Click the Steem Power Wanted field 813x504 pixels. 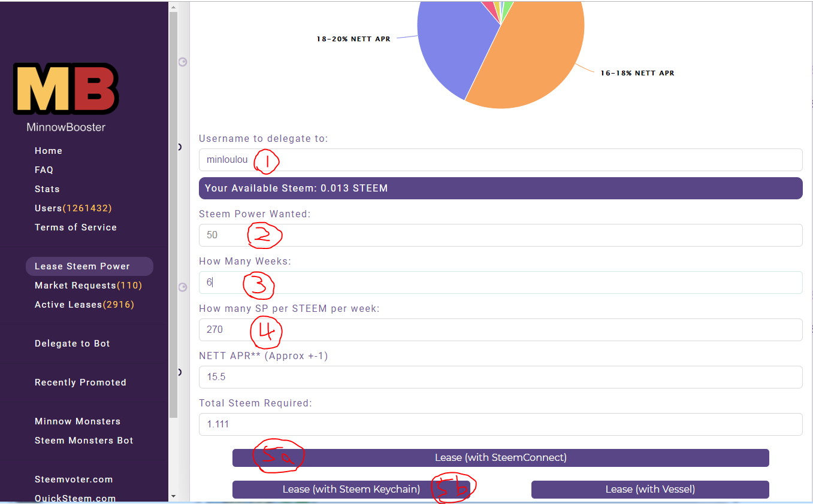coord(500,235)
